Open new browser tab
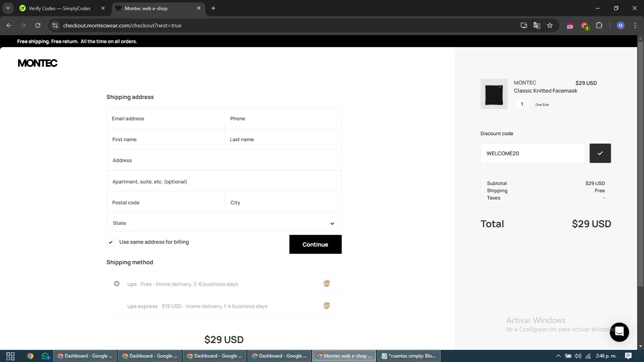644x362 pixels. click(x=213, y=8)
